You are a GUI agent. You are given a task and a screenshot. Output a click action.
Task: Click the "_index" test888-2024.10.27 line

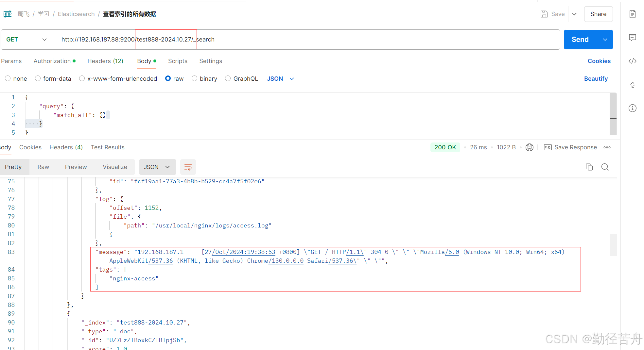coord(136,323)
